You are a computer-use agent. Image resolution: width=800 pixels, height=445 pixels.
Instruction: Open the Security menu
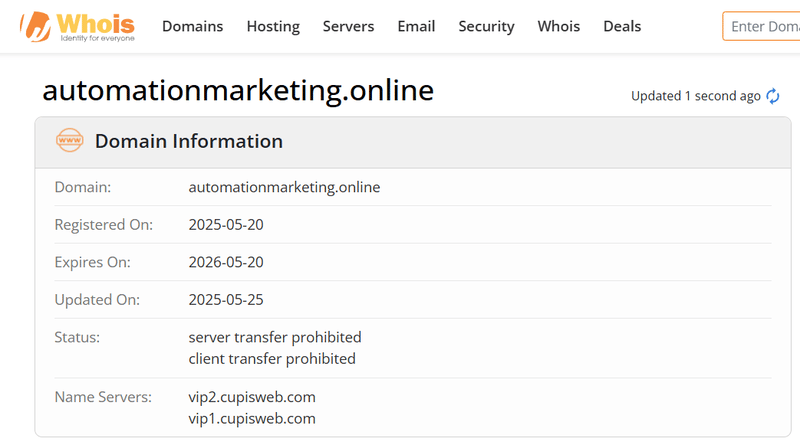coord(486,26)
